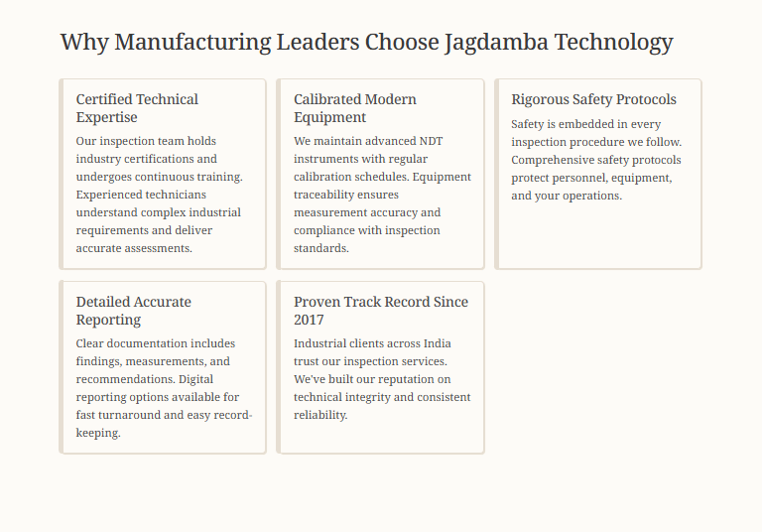Click the clear documentation description paragraph
This screenshot has width=762, height=532.
point(165,388)
